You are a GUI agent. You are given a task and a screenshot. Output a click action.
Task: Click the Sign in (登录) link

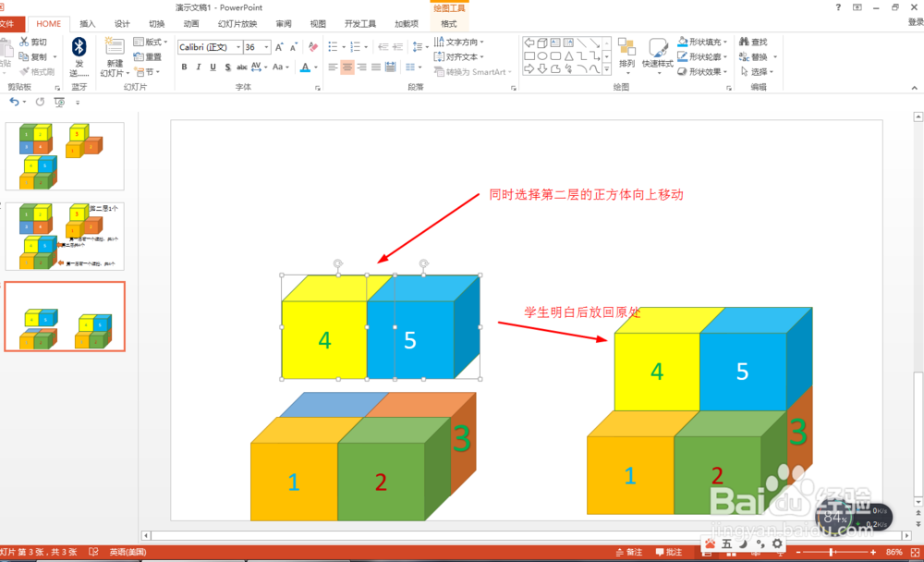point(916,22)
